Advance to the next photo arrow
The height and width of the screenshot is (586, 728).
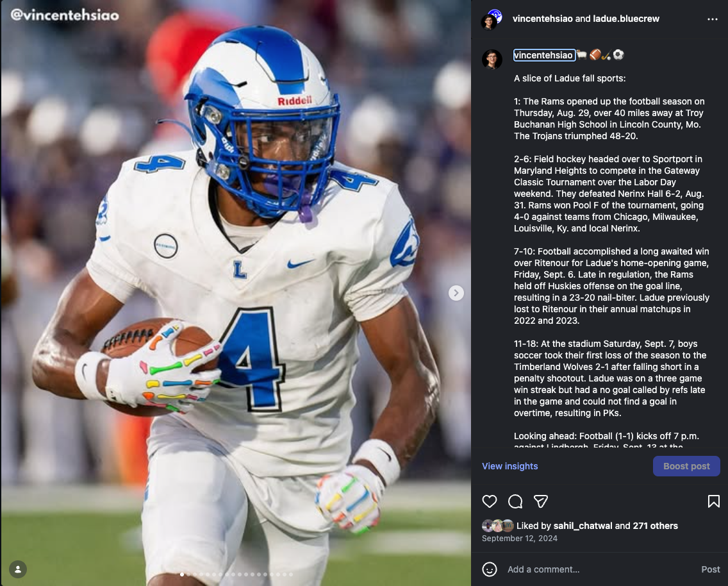tap(456, 293)
